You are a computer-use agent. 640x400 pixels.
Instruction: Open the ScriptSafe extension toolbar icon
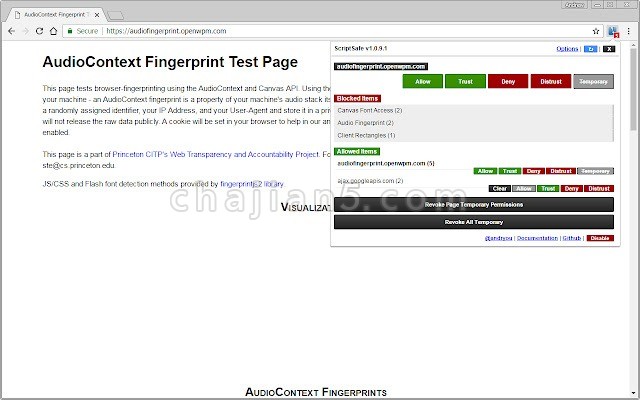point(613,31)
